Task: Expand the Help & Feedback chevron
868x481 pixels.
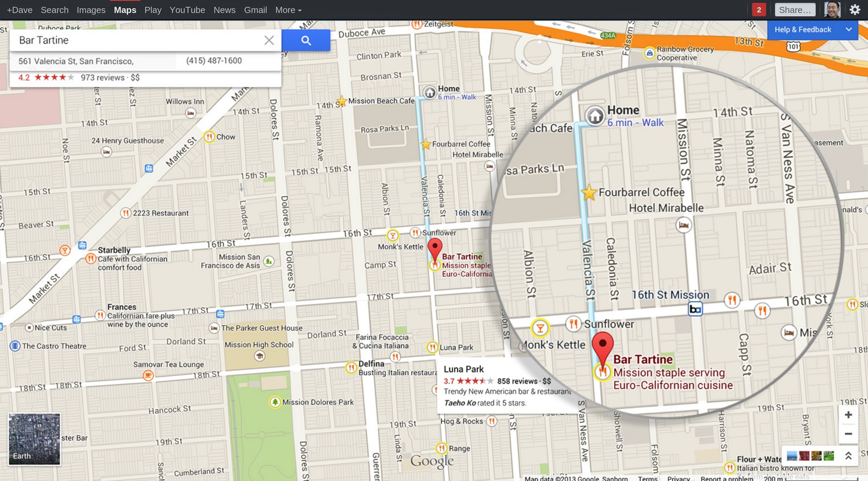Action: click(848, 29)
